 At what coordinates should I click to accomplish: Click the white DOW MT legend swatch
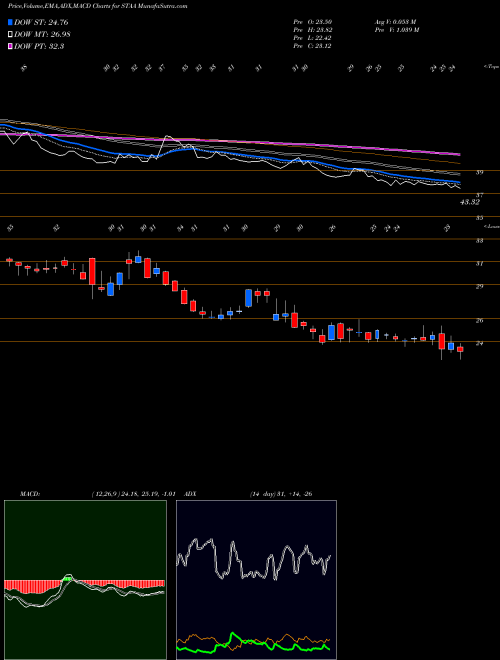[10, 35]
